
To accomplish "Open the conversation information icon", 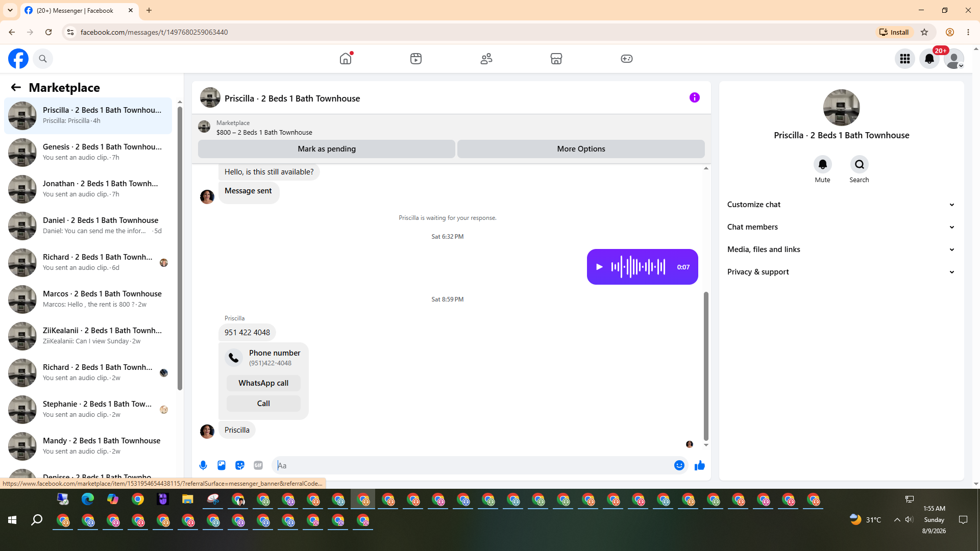I will [695, 97].
